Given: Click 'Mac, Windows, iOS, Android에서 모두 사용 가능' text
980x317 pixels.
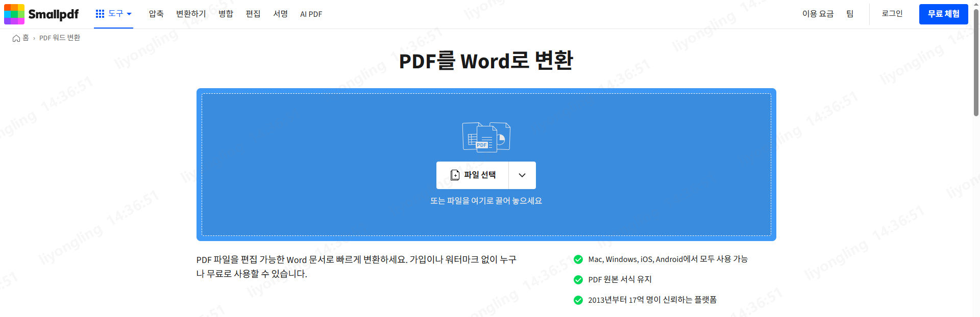Looking at the screenshot, I should pyautogui.click(x=668, y=259).
